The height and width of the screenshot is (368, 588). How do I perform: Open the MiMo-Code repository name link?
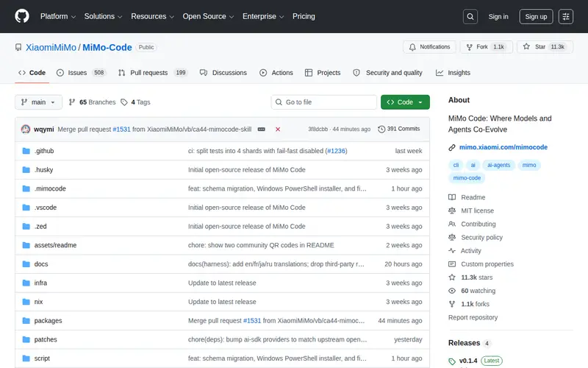(x=107, y=47)
